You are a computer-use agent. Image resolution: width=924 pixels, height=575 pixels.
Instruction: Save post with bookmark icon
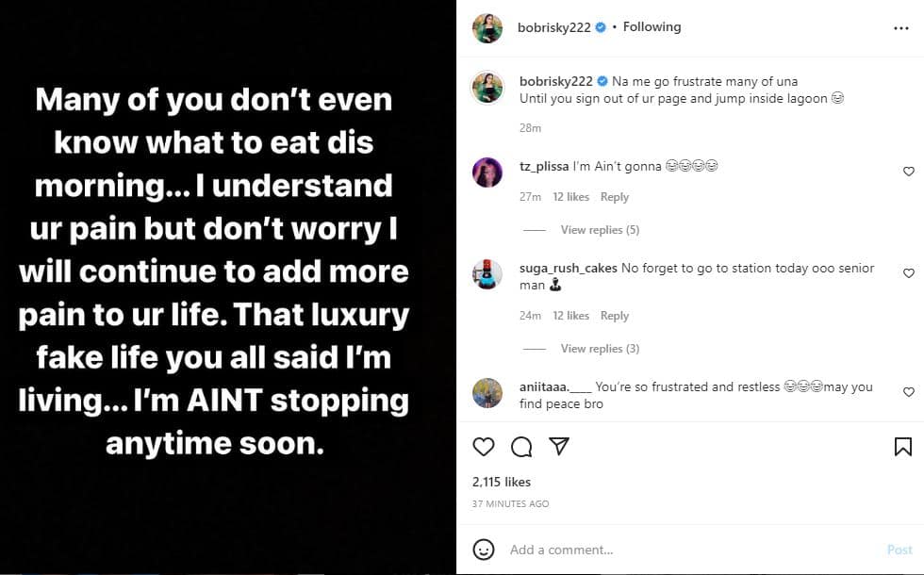(902, 447)
